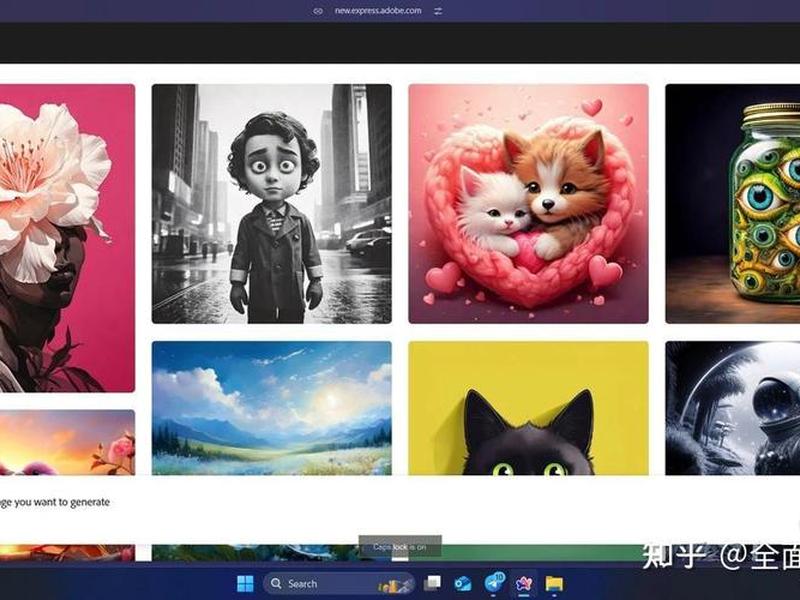Open the sunset with pink flowers image
This screenshot has width=800, height=600.
[x=67, y=442]
